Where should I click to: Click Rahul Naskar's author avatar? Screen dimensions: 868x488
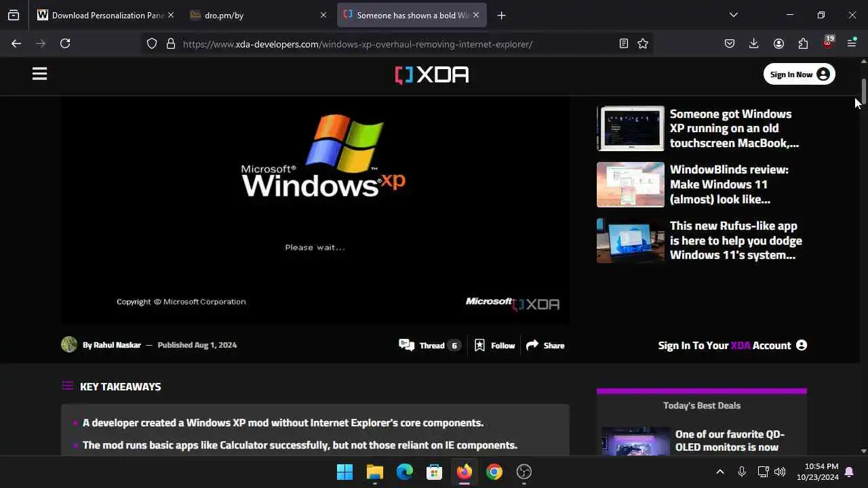click(69, 344)
